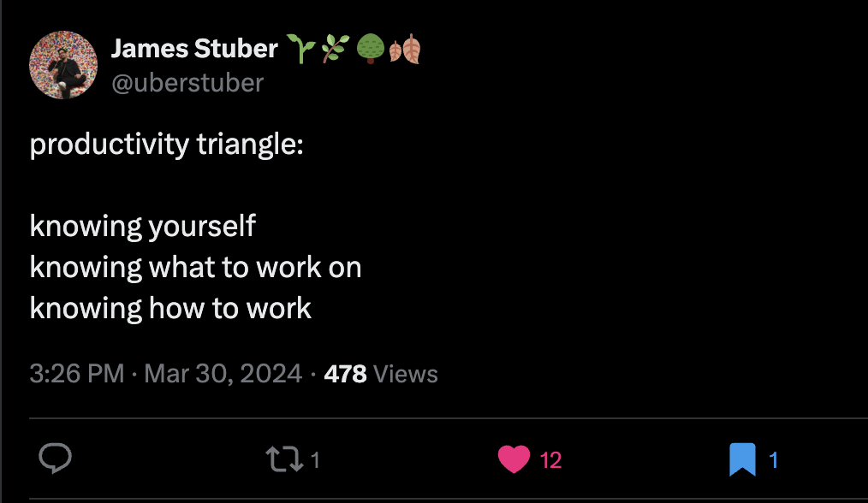The height and width of the screenshot is (503, 868).
Task: Click the 3:26 PM timestamp
Action: 76,374
